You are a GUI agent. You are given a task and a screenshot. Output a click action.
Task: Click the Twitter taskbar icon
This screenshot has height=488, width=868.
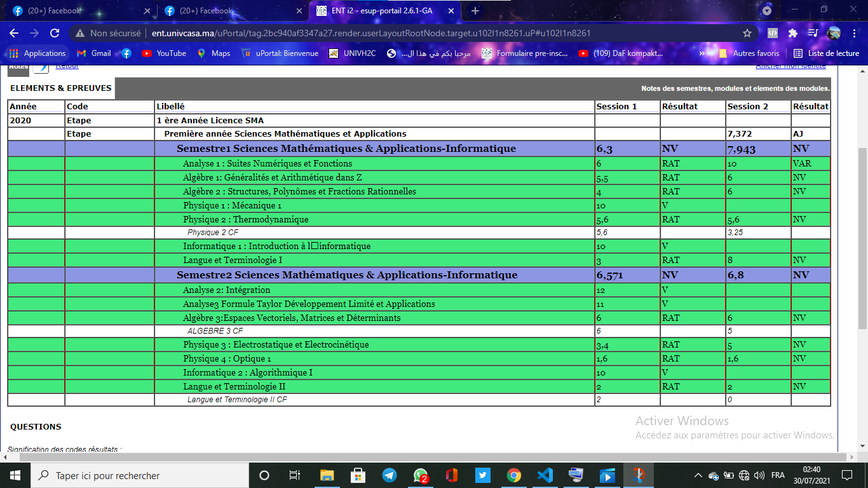[483, 475]
